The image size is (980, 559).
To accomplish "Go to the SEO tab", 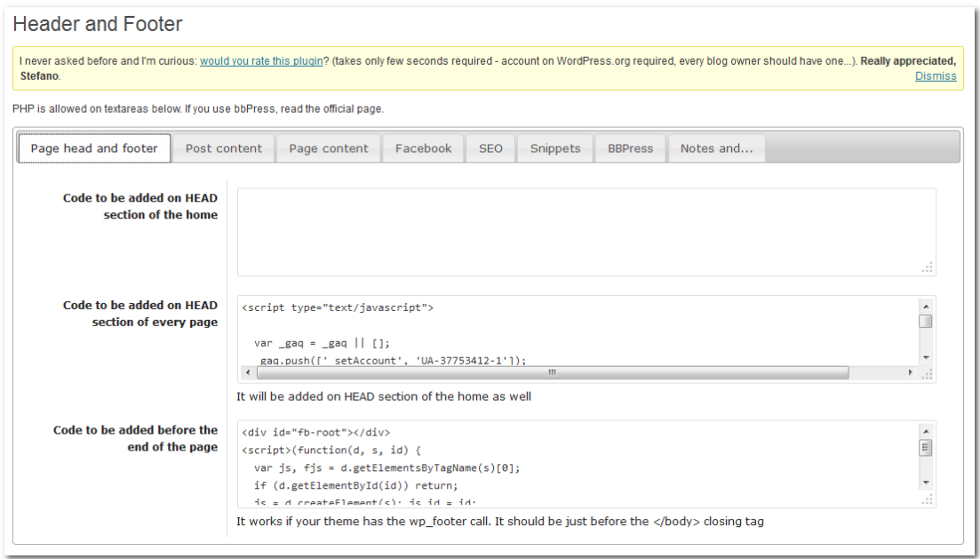I will [490, 148].
